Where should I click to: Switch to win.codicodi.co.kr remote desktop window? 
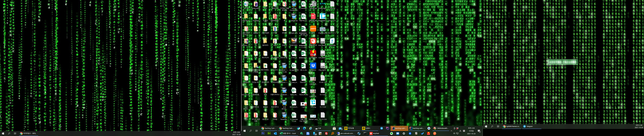tap(346, 133)
